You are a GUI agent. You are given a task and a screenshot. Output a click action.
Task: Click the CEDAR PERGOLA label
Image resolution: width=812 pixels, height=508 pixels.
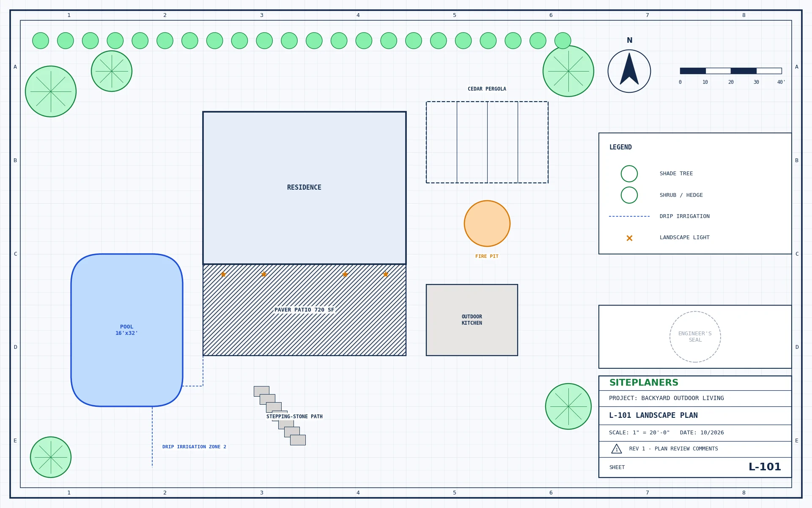[487, 89]
